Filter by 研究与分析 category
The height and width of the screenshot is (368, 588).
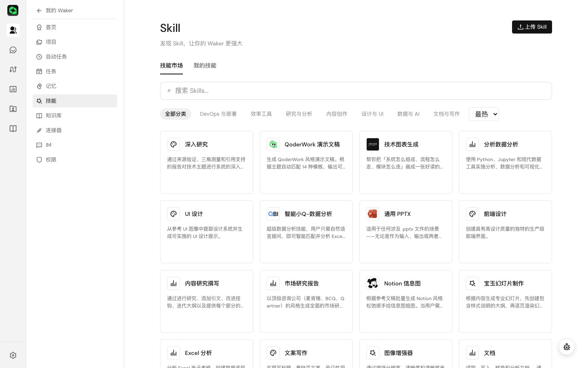tap(299, 114)
